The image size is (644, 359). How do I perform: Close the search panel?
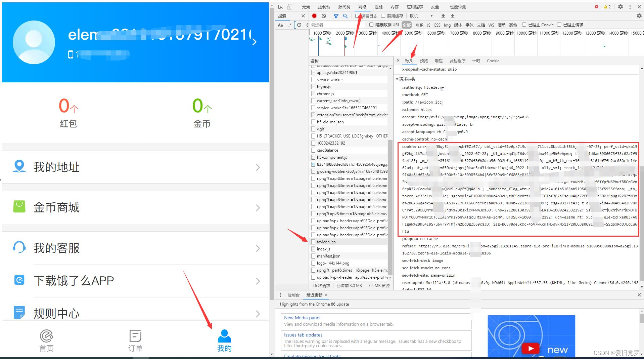coord(303,16)
